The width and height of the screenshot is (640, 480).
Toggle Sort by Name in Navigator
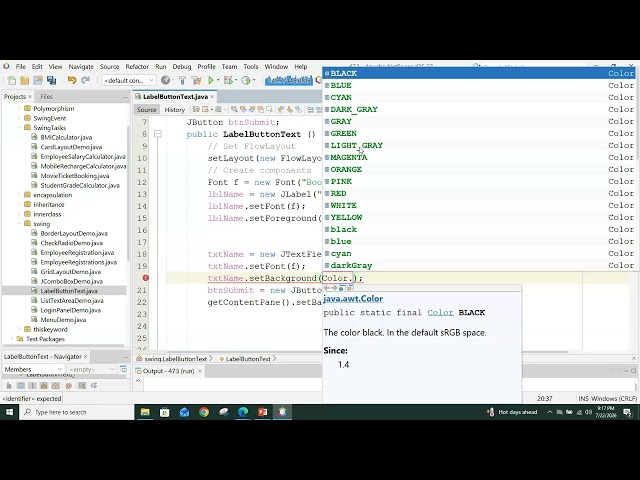pyautogui.click(x=82, y=385)
